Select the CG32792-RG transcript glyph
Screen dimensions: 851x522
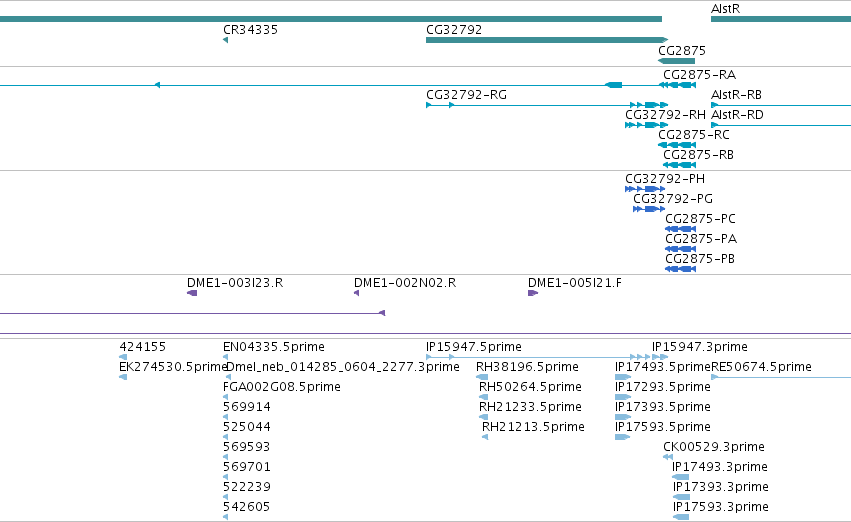coord(547,105)
